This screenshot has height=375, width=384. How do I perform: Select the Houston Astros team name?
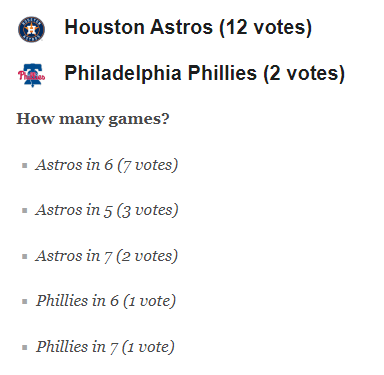click(138, 27)
